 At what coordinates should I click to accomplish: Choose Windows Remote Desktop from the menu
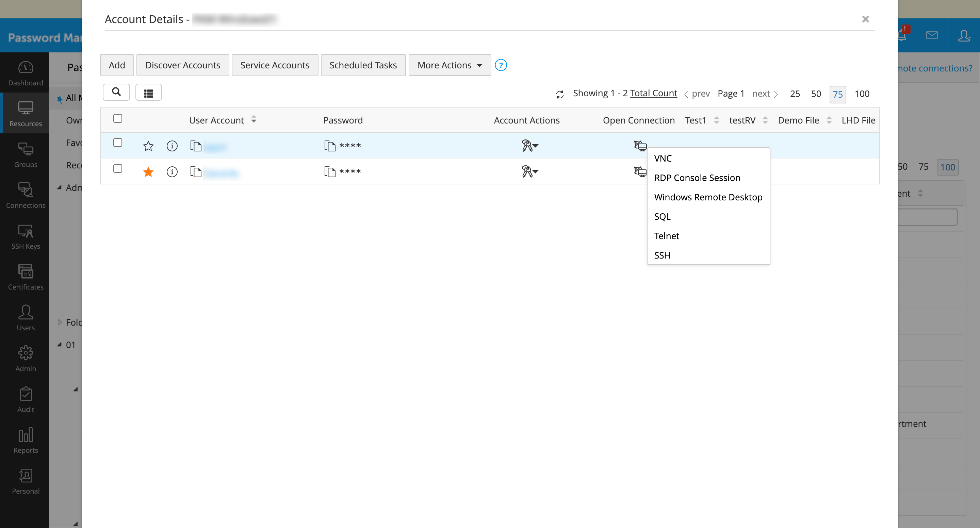tap(708, 197)
